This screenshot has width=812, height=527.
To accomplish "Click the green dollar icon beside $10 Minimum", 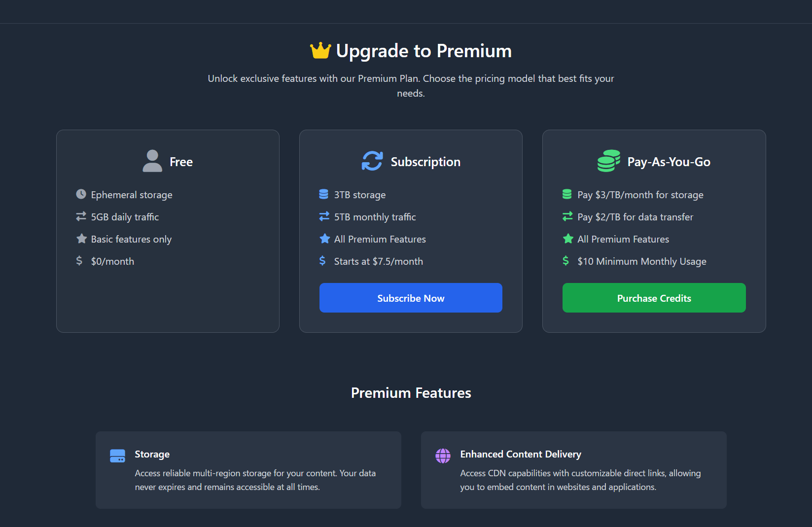I will 566,261.
